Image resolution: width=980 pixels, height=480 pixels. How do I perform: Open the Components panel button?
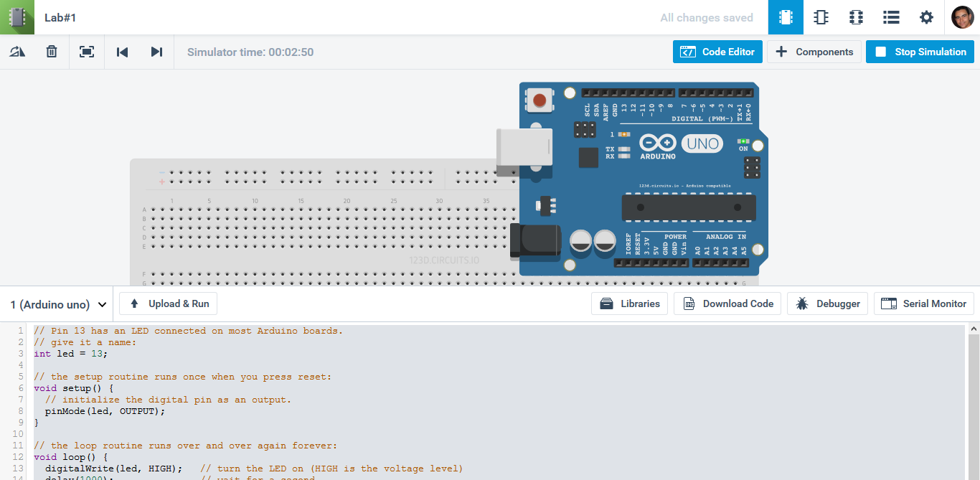(814, 52)
